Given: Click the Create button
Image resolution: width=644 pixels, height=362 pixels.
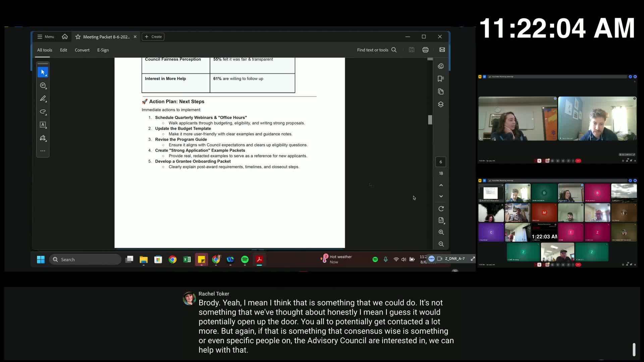Looking at the screenshot, I should tap(153, 37).
